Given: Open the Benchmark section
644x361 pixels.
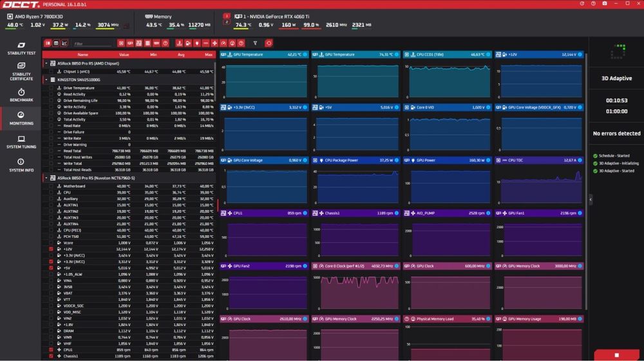Looking at the screenshot, I should (x=21, y=95).
